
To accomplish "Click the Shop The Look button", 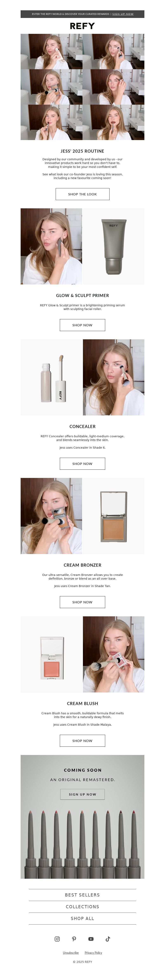I will tap(82, 194).
